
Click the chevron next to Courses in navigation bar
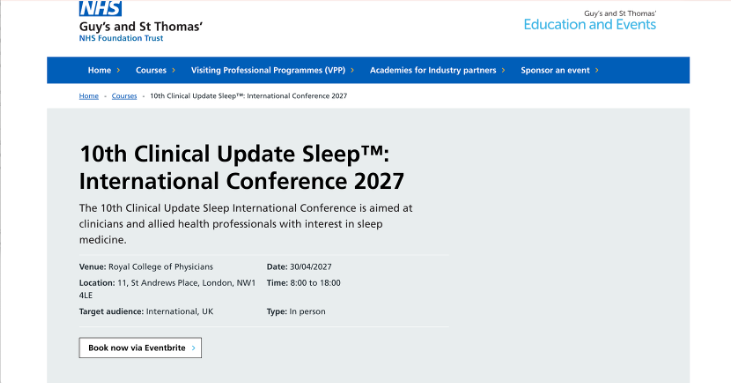coord(174,70)
